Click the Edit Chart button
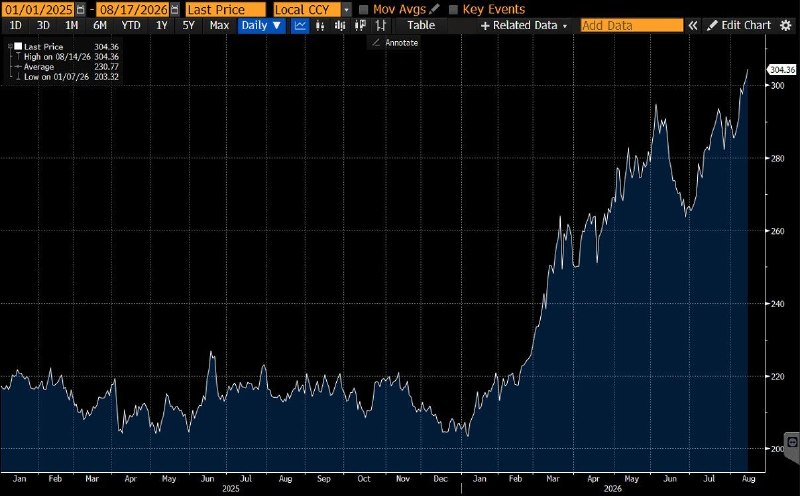The image size is (800, 496). [738, 26]
